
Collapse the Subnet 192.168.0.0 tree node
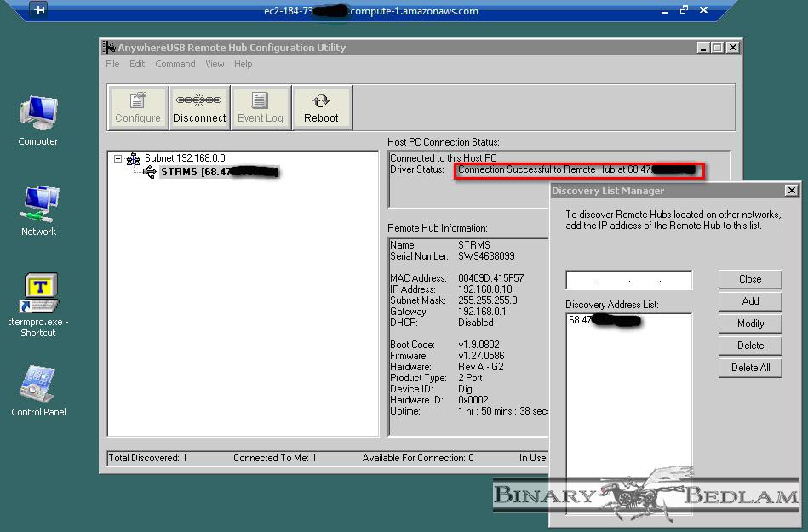point(118,158)
